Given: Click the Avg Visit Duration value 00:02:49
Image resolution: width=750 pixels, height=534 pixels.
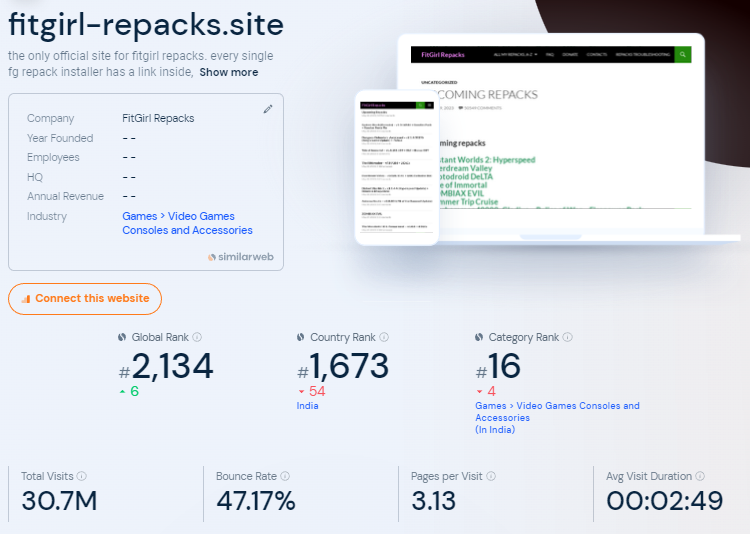Looking at the screenshot, I should (x=665, y=501).
